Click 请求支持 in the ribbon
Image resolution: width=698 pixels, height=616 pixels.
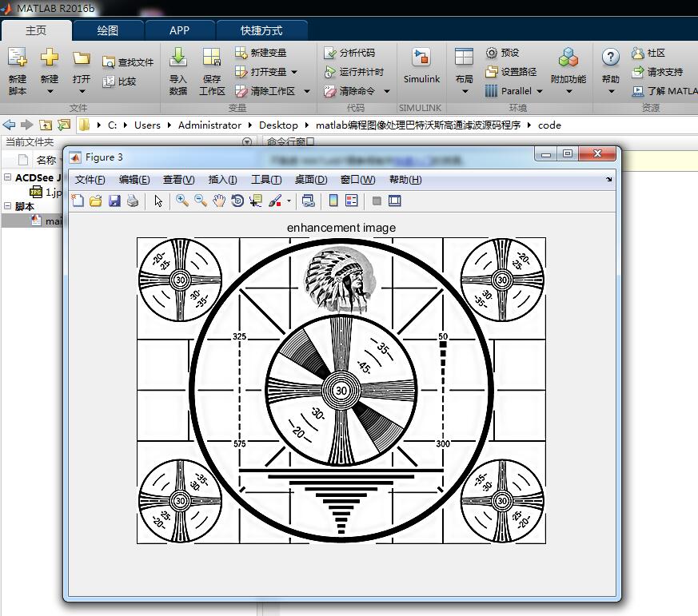click(x=657, y=72)
